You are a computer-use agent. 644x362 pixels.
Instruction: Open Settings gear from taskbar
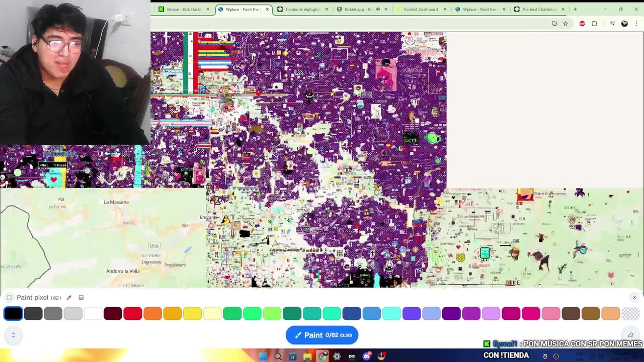pos(337,356)
